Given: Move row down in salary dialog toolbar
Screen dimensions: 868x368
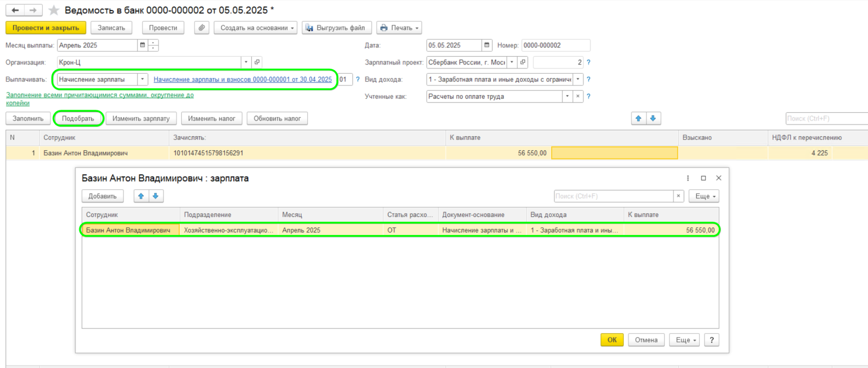Looking at the screenshot, I should pos(156,196).
